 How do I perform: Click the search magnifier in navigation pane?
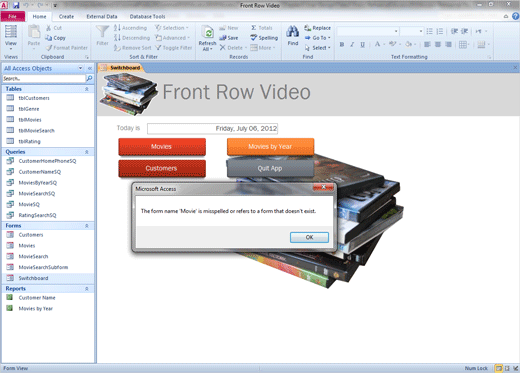click(89, 78)
